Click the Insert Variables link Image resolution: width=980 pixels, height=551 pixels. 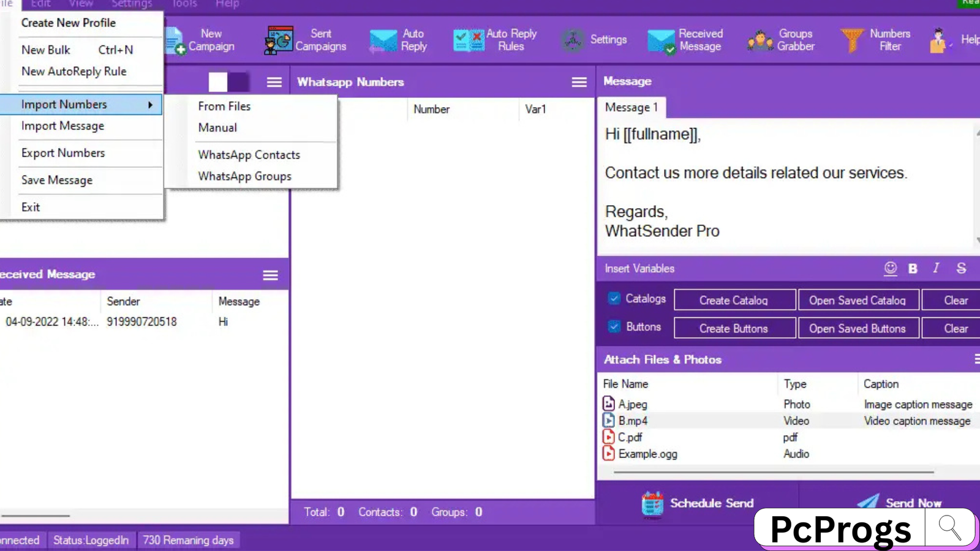tap(639, 268)
